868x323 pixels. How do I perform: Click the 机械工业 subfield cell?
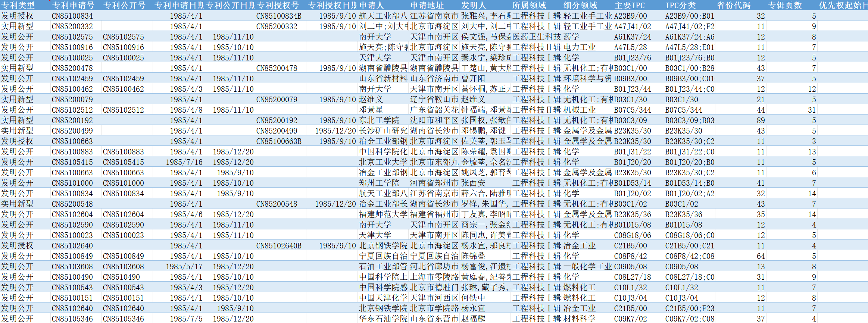(580, 110)
